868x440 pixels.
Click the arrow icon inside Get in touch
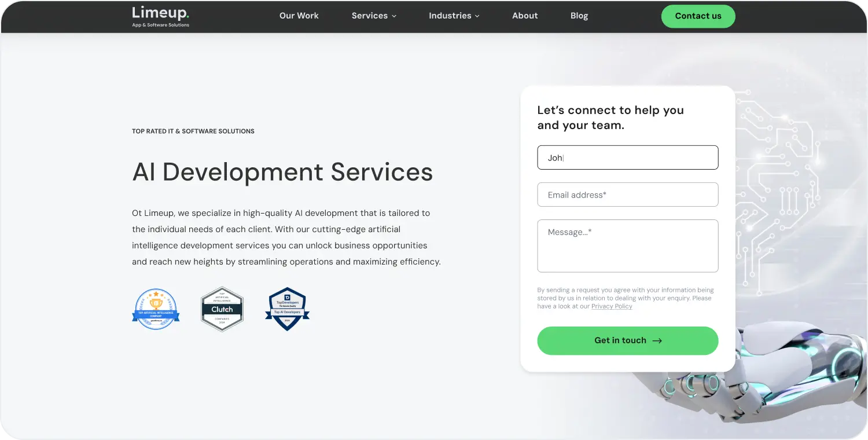(x=657, y=341)
